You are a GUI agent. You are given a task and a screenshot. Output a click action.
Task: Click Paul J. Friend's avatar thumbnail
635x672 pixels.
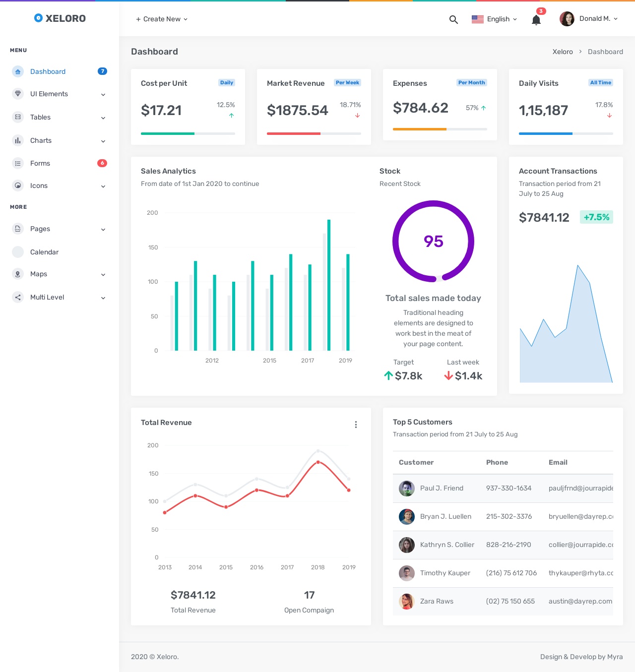click(407, 489)
